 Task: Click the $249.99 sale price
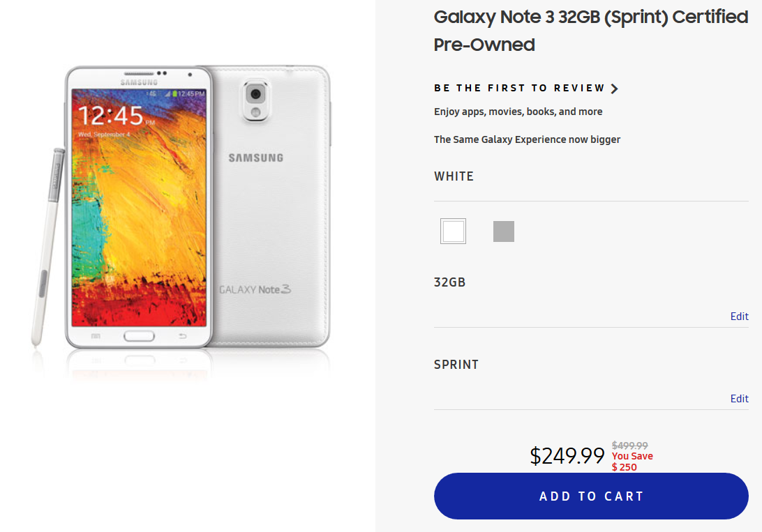point(567,455)
